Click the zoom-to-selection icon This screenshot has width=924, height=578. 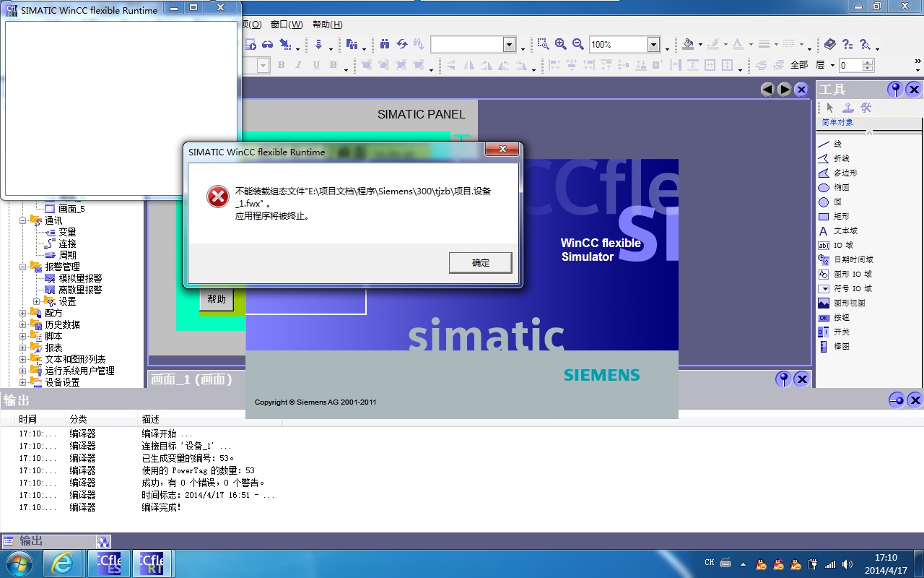pos(543,44)
